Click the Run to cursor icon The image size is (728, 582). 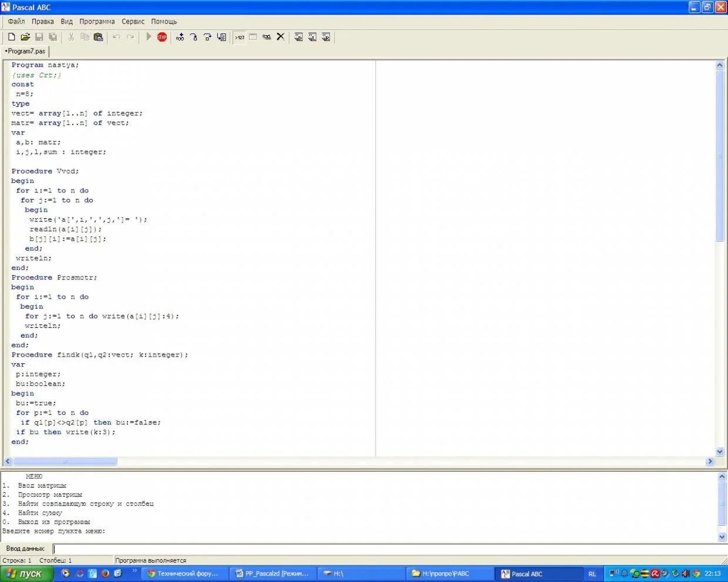pyautogui.click(x=221, y=37)
